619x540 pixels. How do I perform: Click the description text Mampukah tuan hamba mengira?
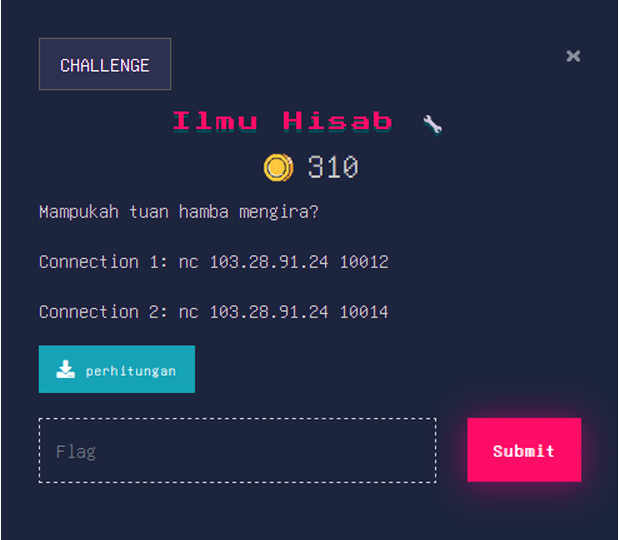(179, 212)
